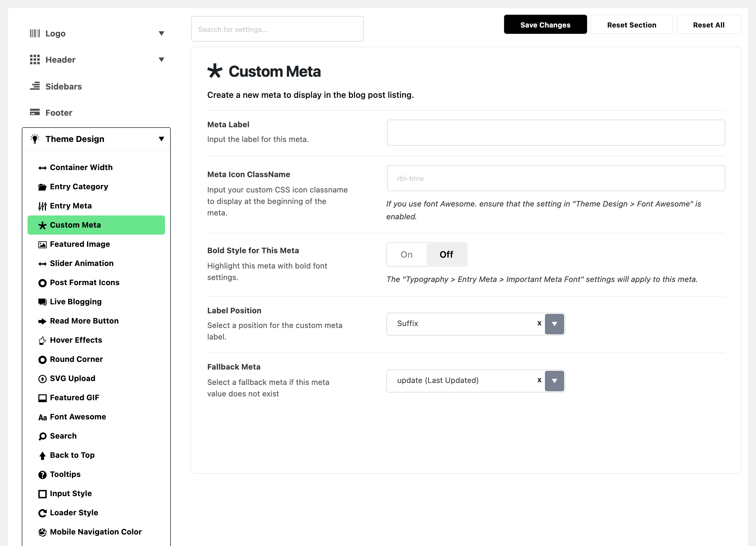The image size is (756, 546).
Task: Click the Reset All button
Action: [709, 25]
